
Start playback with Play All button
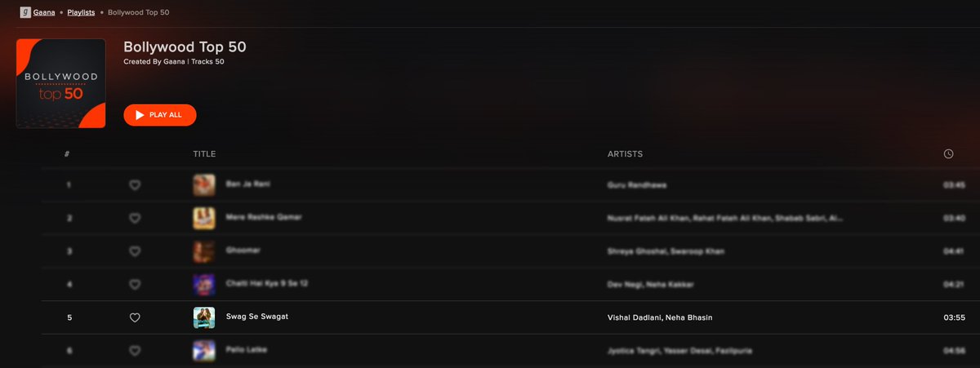point(160,115)
